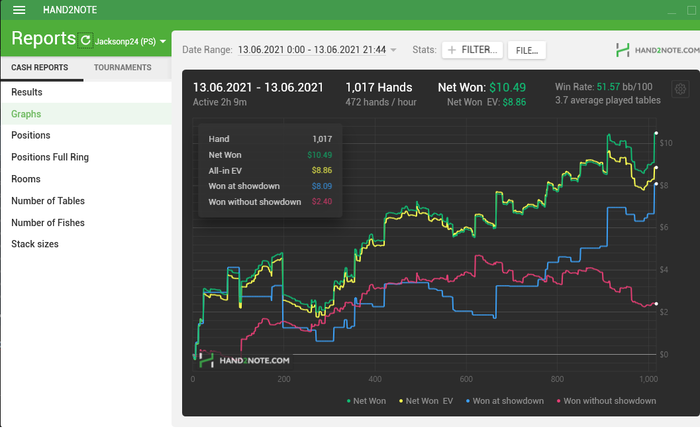This screenshot has width=700, height=429.
Task: Open the Positions report
Action: pos(86,135)
